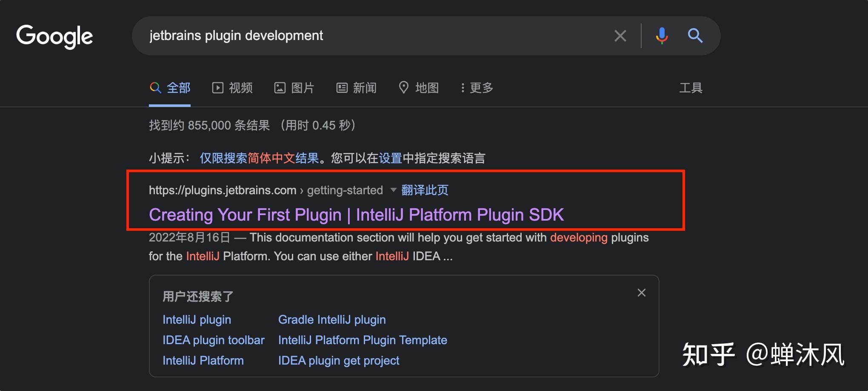Open the 地图 maps tab
This screenshot has width=868, height=391.
pos(419,88)
